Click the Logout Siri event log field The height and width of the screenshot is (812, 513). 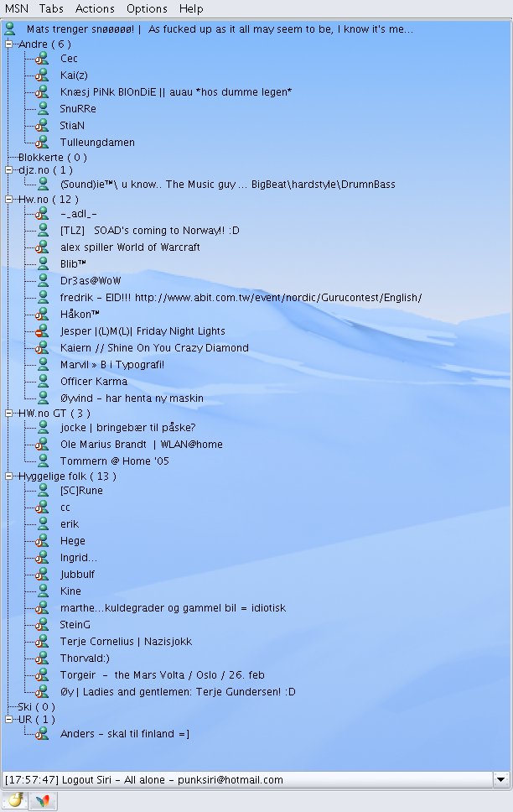coord(248,779)
